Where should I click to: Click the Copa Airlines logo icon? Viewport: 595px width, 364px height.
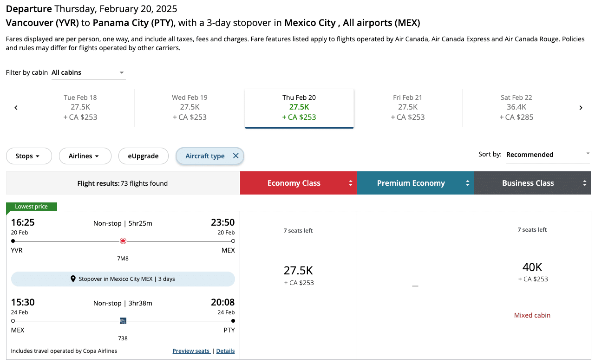click(123, 321)
